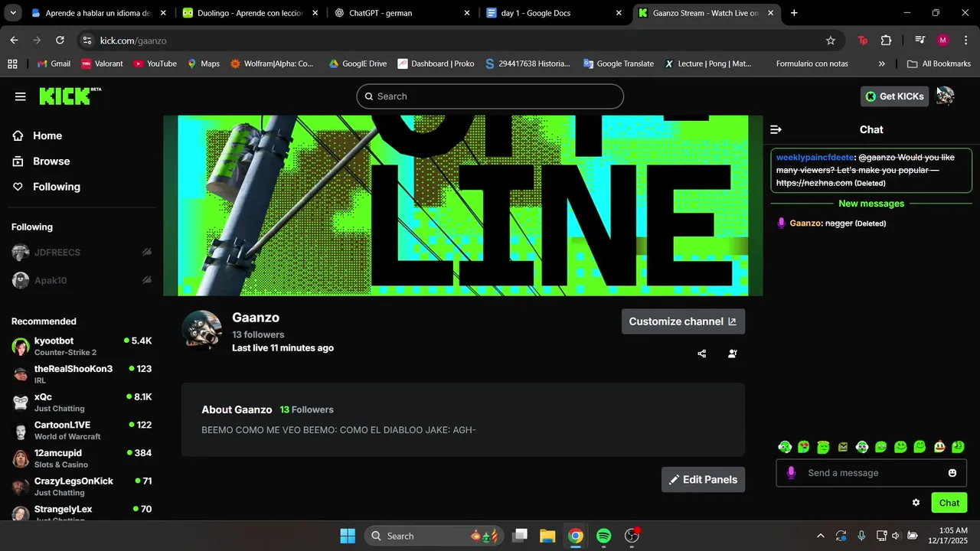Expand the hidden bookmarks chevron
Screen dimensions: 980x551
tap(882, 64)
